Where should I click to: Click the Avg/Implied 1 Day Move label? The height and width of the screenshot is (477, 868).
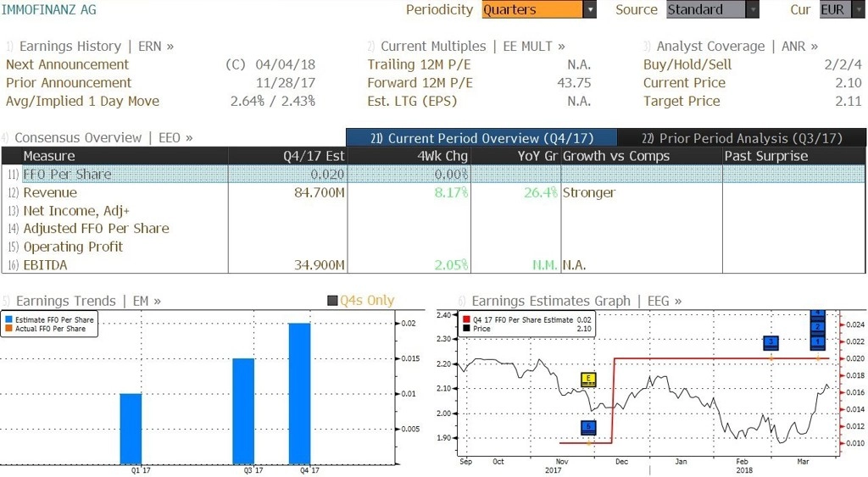(82, 102)
